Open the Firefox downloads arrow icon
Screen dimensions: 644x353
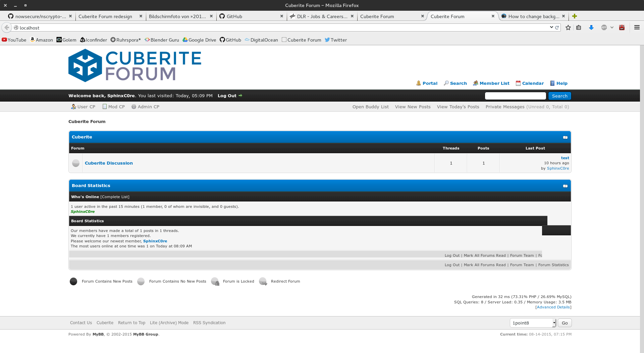(x=591, y=27)
